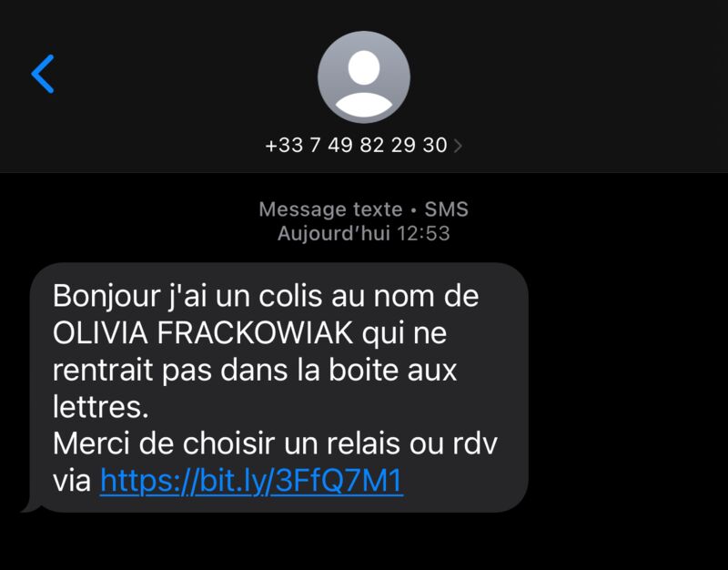Open the bit.ly/3FfQ7M1 link
728x570 pixels.
pos(251,481)
